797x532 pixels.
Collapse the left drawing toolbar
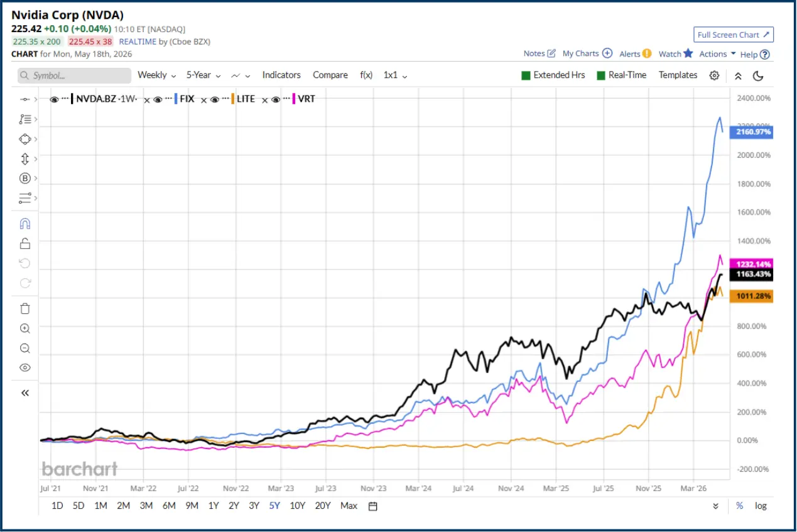pos(25,393)
